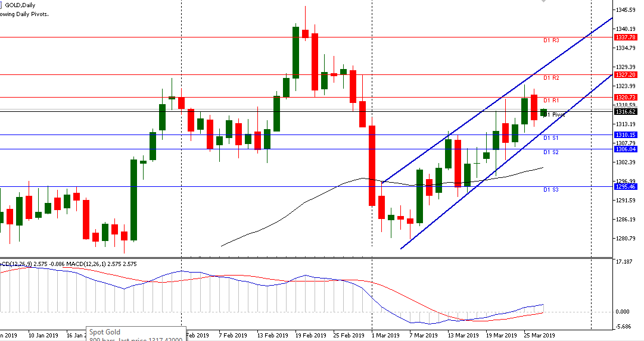This screenshot has width=644, height=341.
Task: Click the 1345.59 price scale value
Action: click(x=627, y=10)
